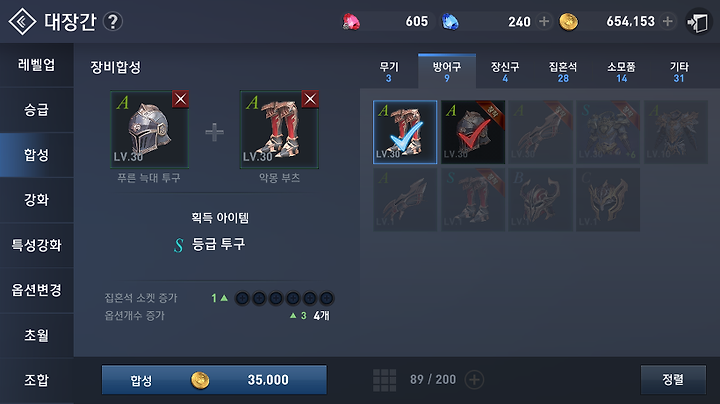
Task: Switch to the 무기 tab
Action: click(389, 72)
